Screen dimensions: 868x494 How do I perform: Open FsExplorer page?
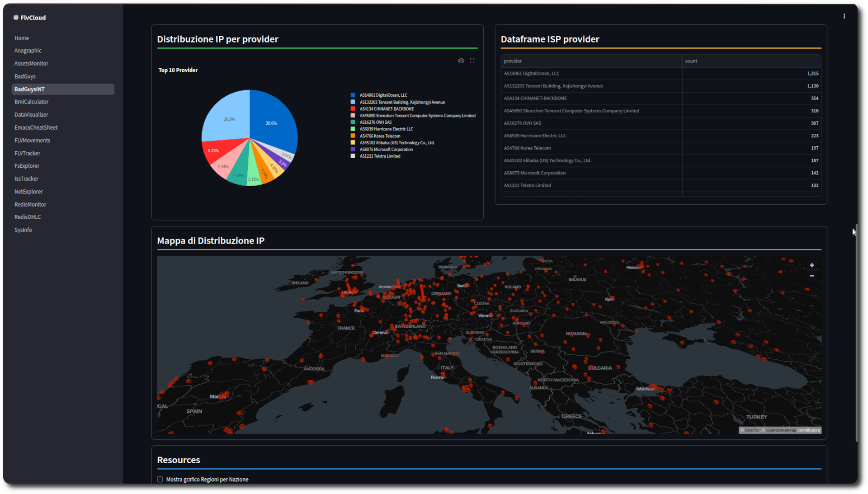point(63,166)
